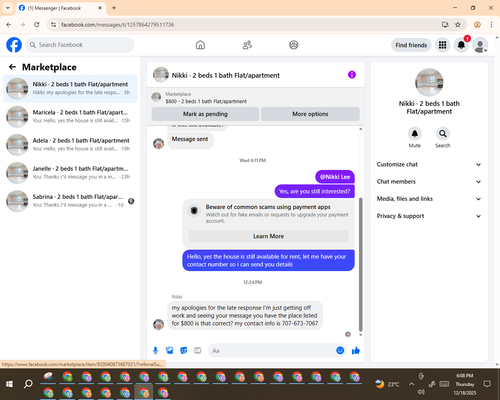Viewport: 500px width, 400px height.
Task: Click Nikki's avatar beside the latest message
Action: (158, 324)
